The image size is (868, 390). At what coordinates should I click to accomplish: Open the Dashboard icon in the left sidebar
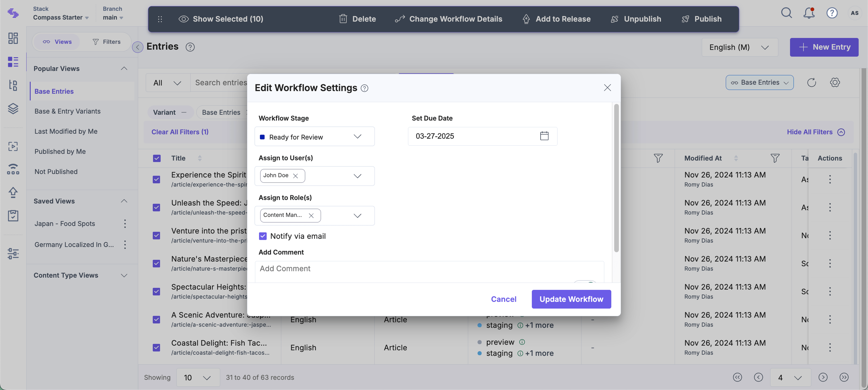point(13,38)
